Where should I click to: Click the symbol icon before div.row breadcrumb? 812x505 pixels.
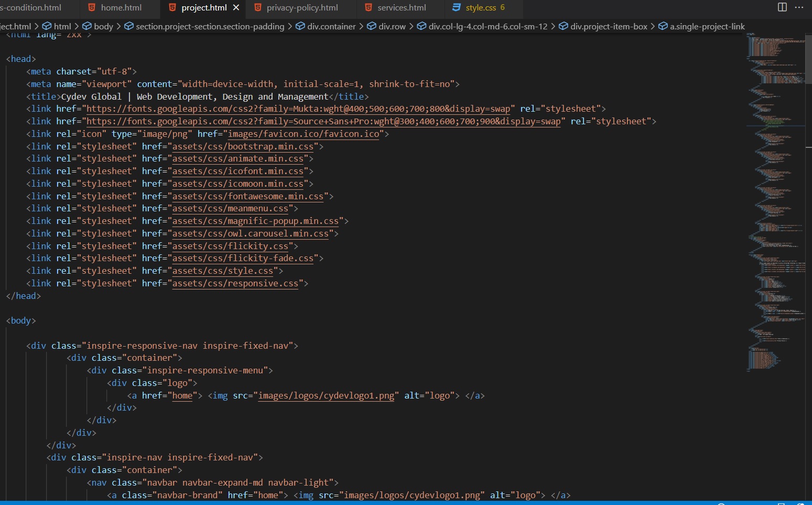371,26
